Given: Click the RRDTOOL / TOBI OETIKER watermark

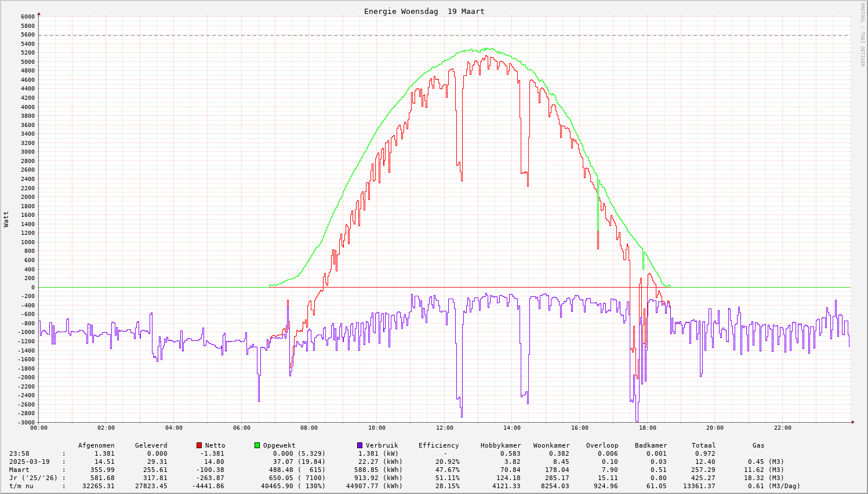Looking at the screenshot, I should tap(862, 34).
